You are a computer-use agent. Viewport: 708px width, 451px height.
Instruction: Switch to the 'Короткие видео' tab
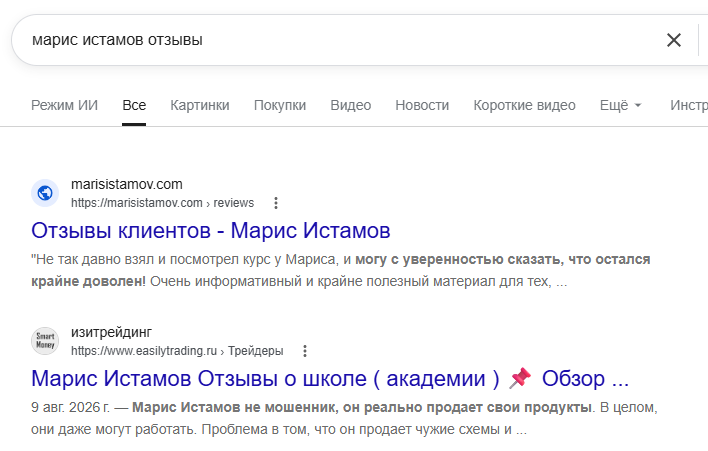pyautogui.click(x=524, y=105)
